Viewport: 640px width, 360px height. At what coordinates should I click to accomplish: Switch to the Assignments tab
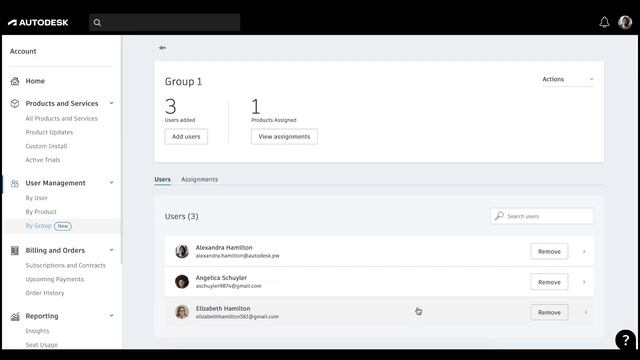coord(199,179)
